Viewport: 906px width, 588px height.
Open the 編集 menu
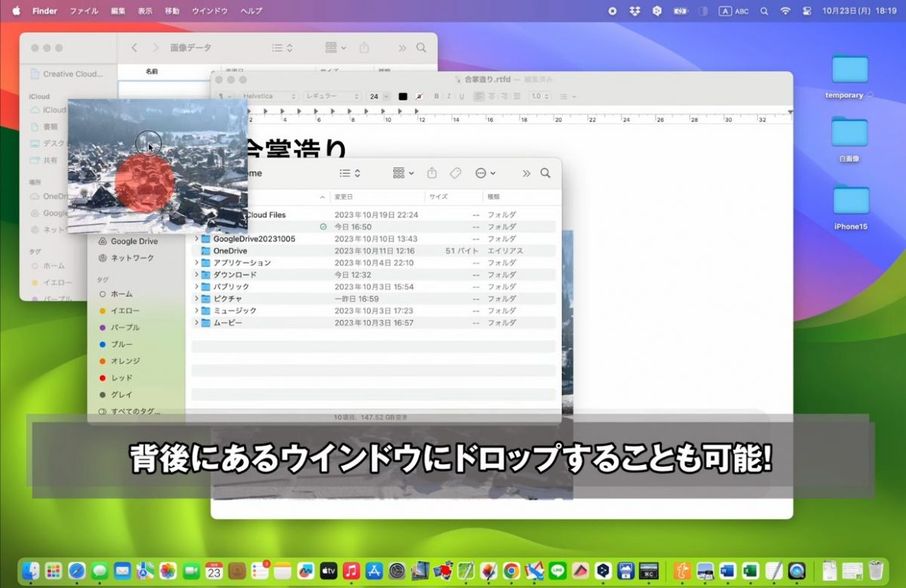[x=119, y=11]
